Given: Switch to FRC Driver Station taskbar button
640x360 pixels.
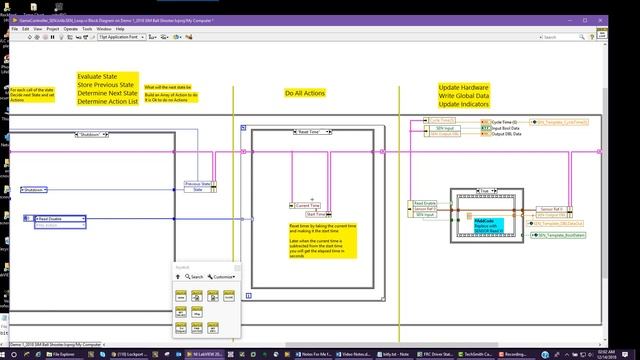Looking at the screenshot, I should point(435,354).
